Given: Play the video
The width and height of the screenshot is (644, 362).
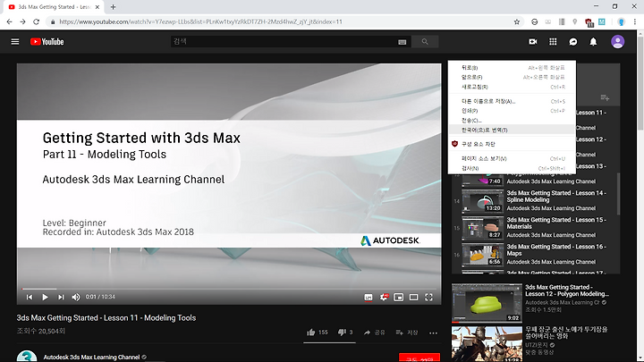Looking at the screenshot, I should (x=46, y=297).
